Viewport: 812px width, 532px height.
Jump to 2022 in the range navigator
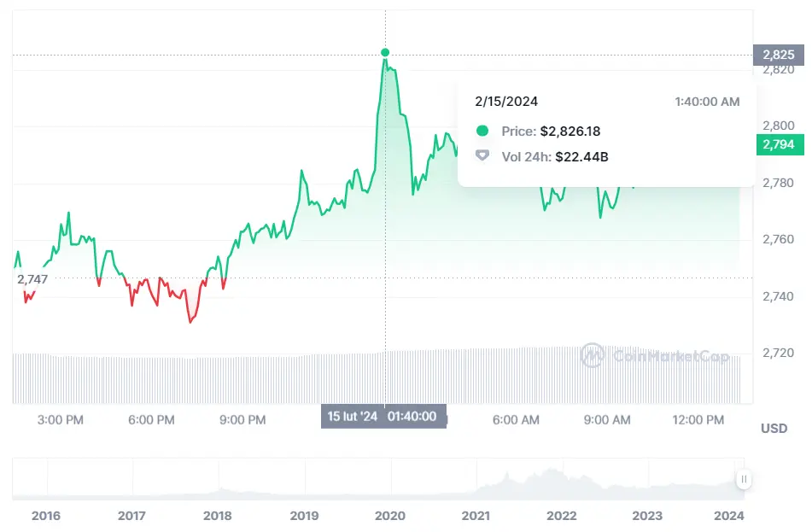tap(562, 516)
